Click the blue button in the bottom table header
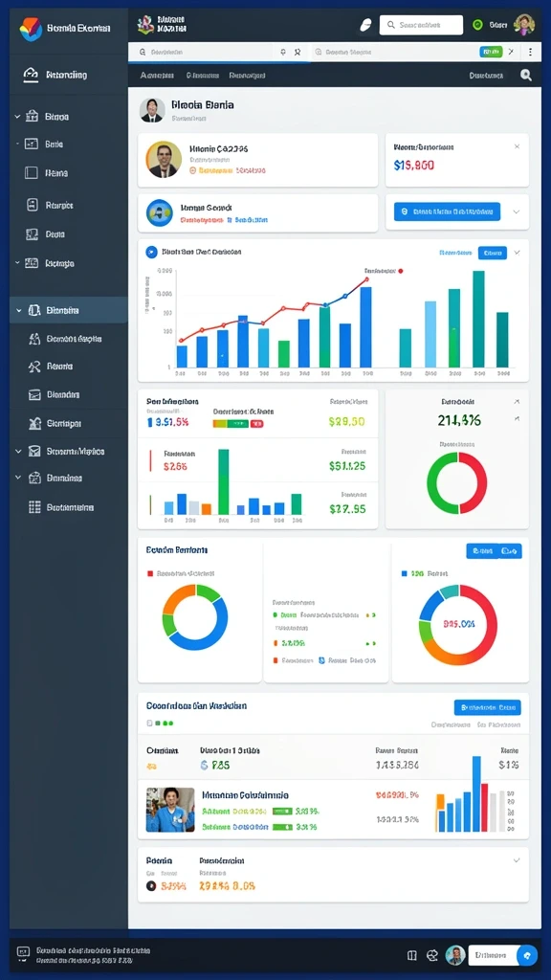 coord(487,707)
